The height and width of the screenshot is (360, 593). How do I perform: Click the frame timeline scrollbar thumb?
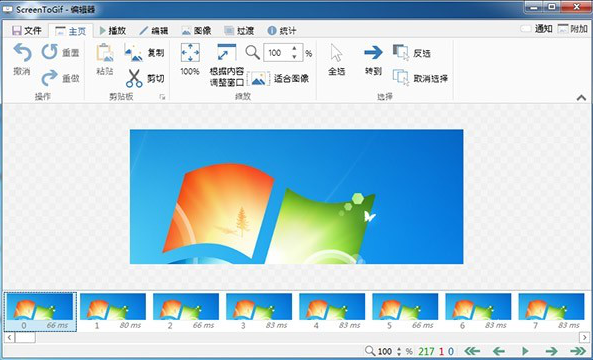point(25,337)
